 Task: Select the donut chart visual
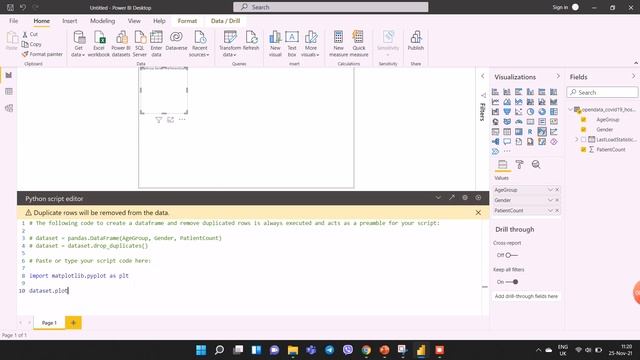(x=542, y=111)
